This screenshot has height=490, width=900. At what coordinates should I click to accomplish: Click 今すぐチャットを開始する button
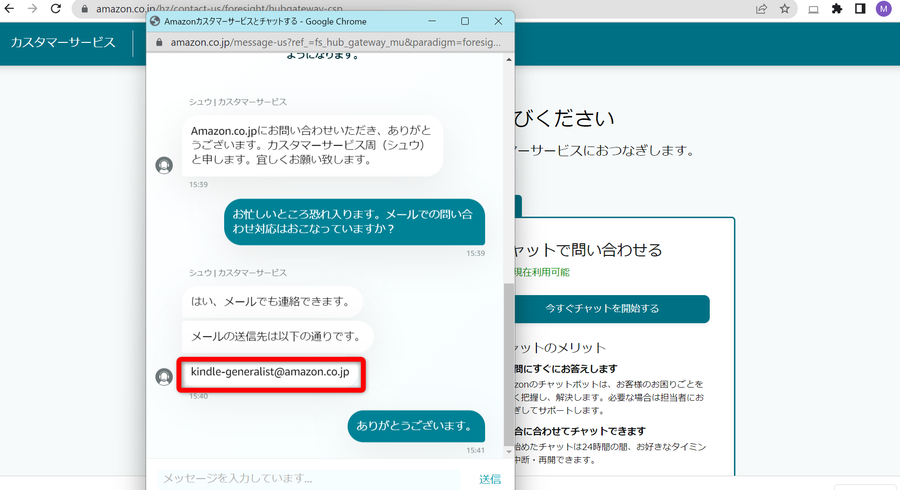pyautogui.click(x=602, y=309)
